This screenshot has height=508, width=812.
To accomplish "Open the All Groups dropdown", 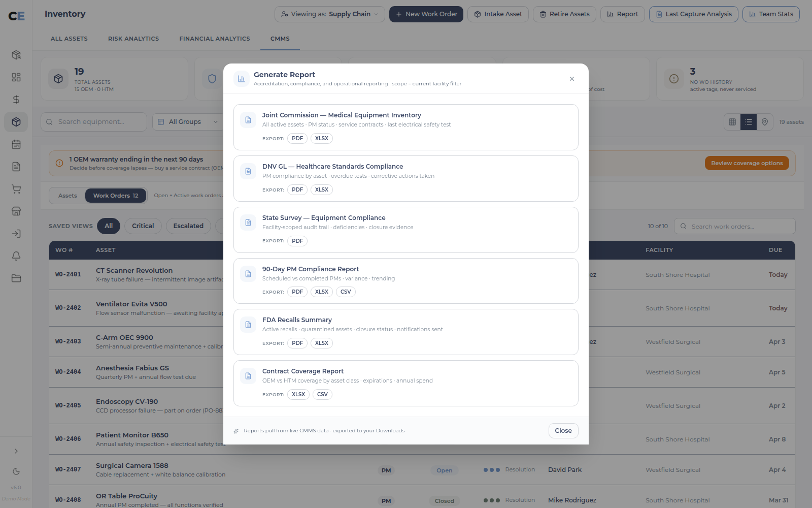I will click(x=188, y=122).
